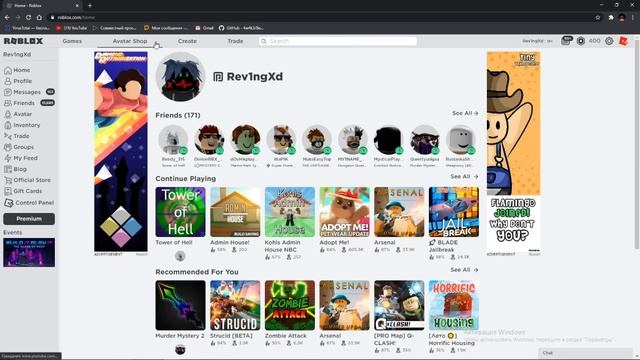
Task: Click the Steven Universe advertisement banner
Action: coord(121,151)
